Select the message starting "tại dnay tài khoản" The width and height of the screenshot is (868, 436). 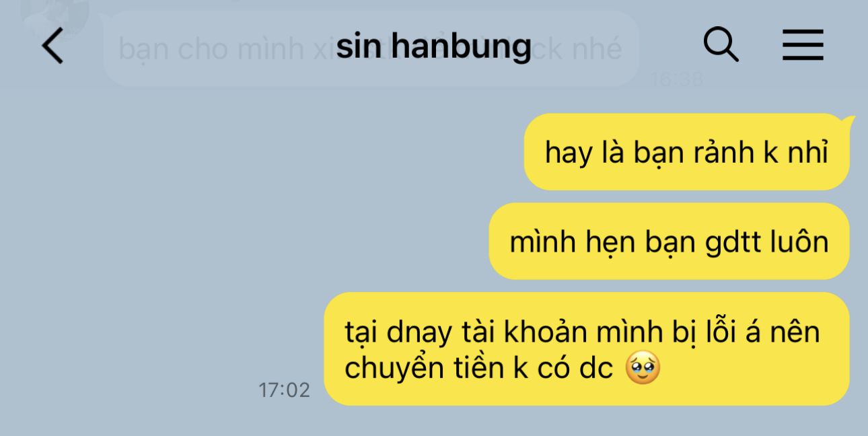coord(587,349)
